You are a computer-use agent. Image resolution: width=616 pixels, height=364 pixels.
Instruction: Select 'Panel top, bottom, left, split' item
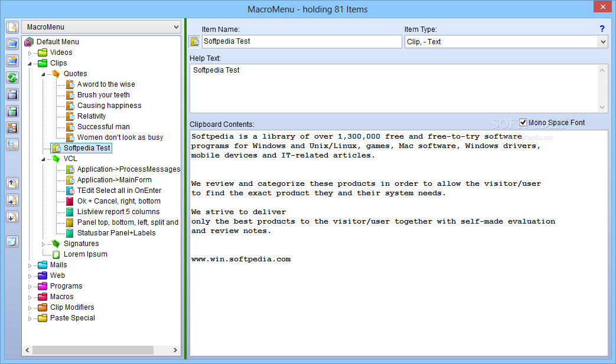[x=128, y=222]
